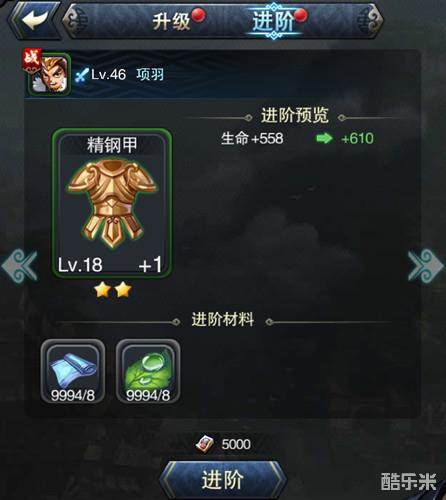The width and height of the screenshot is (446, 500).
Task: Tap the 5000 cost amount
Action: click(236, 444)
